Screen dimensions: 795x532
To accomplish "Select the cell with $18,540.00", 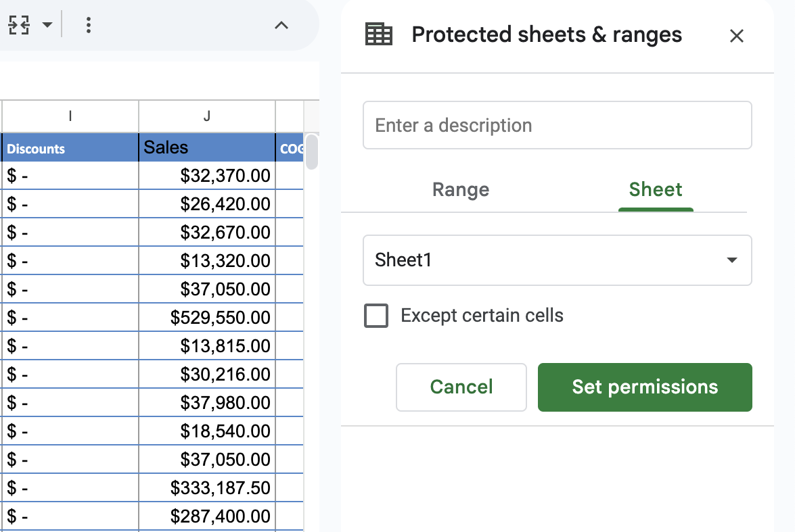I will [x=207, y=431].
